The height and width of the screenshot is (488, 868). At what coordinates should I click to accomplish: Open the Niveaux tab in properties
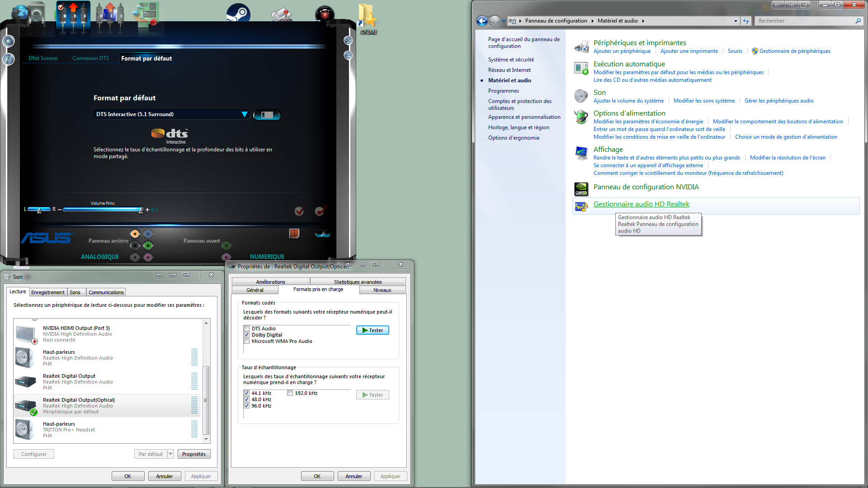point(382,290)
